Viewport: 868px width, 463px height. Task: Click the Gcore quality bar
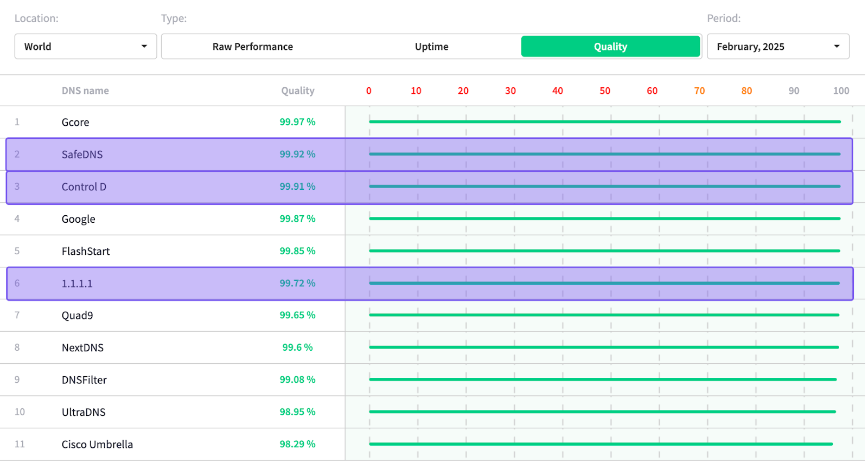(605, 122)
